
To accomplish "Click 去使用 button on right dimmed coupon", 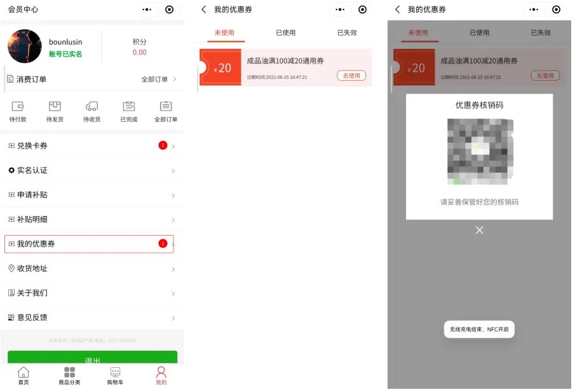I will coord(545,76).
